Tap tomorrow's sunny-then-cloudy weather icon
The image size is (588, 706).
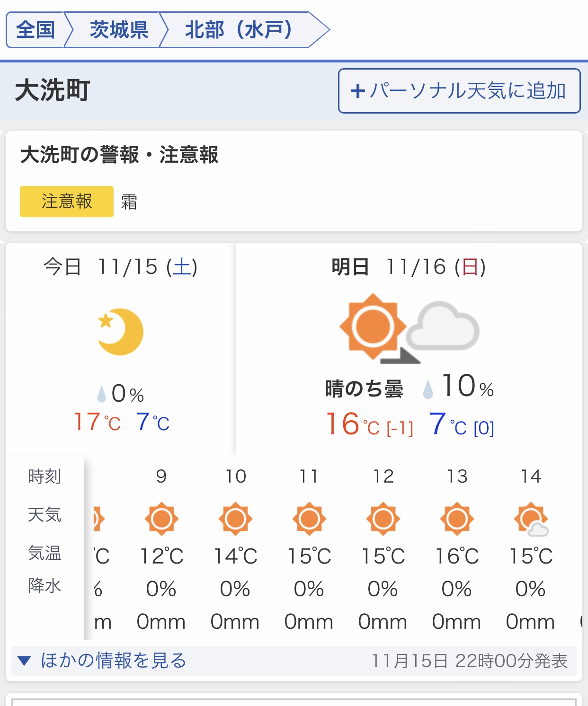[409, 328]
